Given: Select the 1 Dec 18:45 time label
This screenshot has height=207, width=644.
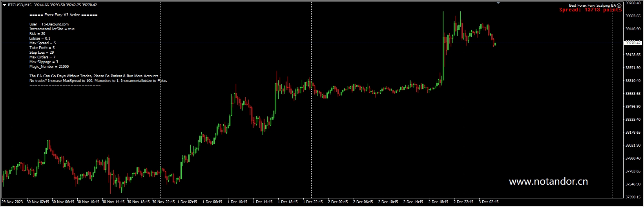Looking at the screenshot, I should pyautogui.click(x=288, y=202).
